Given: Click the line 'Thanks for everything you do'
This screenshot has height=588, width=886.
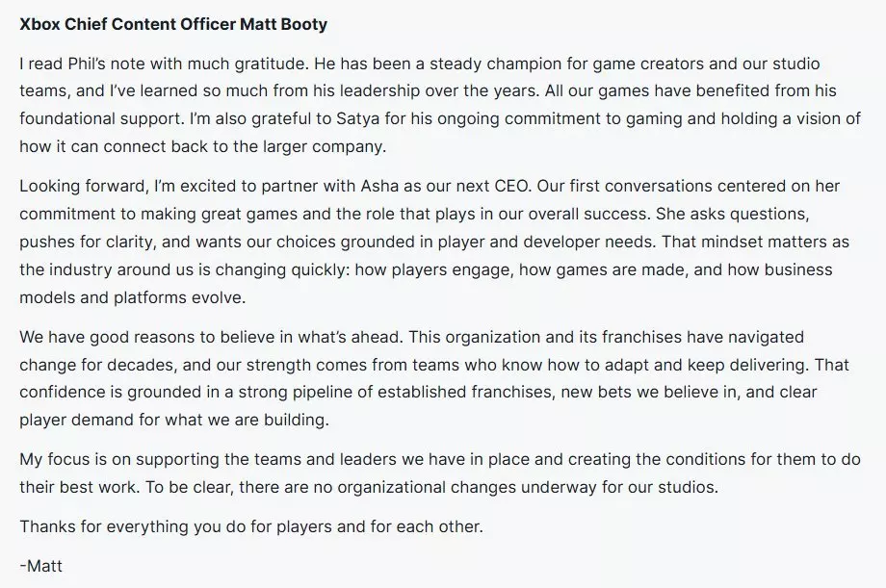Looking at the screenshot, I should (x=128, y=525).
